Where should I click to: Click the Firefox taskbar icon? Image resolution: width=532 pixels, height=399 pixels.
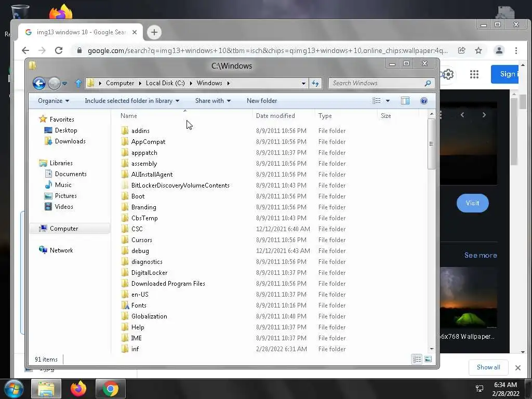tap(78, 389)
